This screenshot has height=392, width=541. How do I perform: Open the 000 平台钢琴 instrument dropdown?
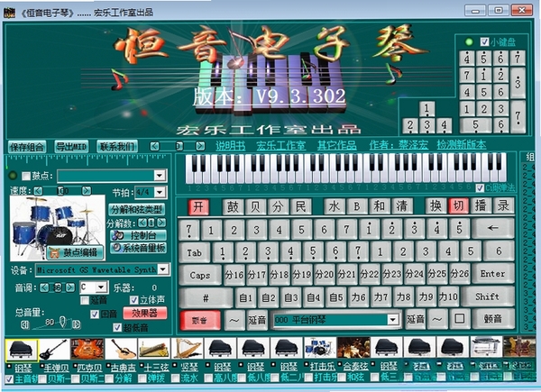[x=392, y=320]
